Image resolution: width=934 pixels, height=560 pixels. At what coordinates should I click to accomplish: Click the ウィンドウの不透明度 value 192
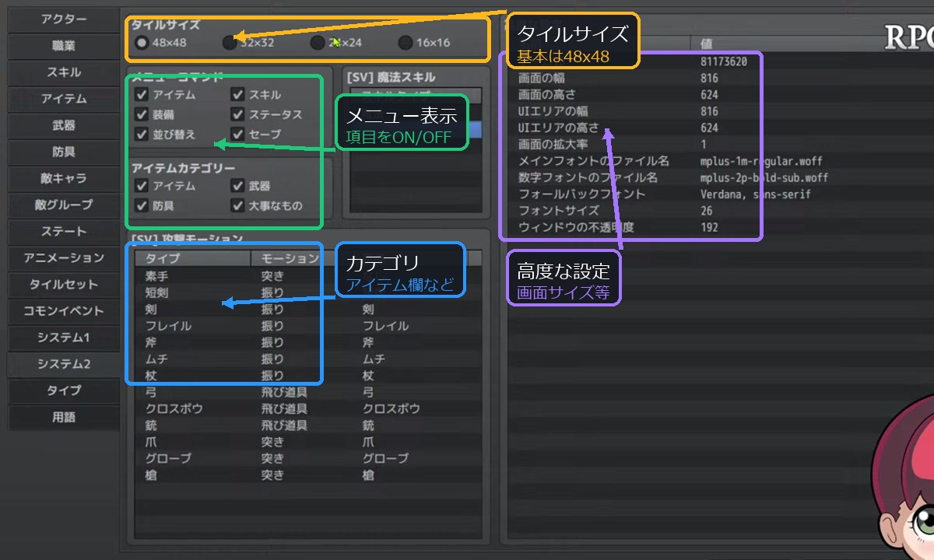[x=709, y=227]
